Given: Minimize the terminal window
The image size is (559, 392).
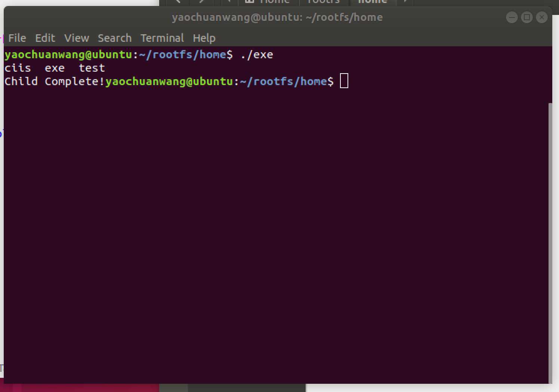Looking at the screenshot, I should [512, 17].
